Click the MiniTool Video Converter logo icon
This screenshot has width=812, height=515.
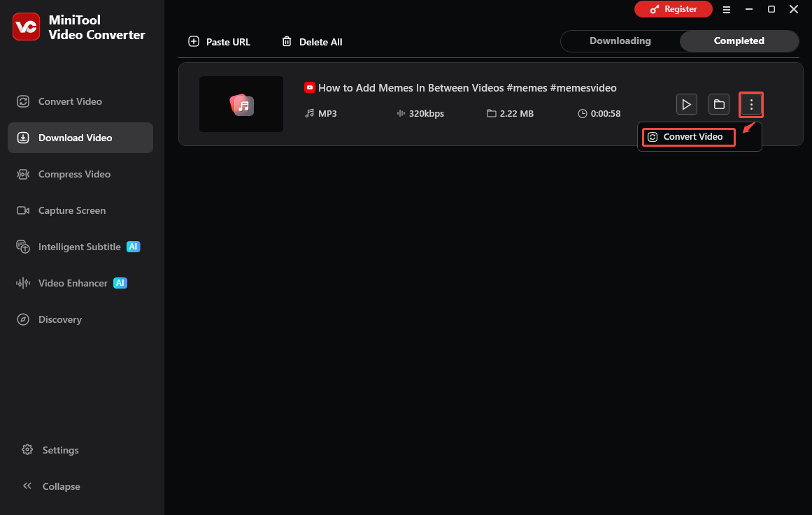pos(26,27)
